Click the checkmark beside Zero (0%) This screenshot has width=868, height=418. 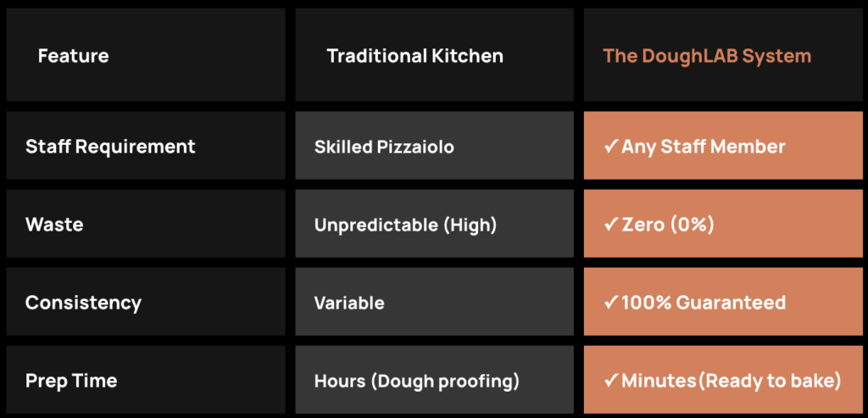(610, 225)
